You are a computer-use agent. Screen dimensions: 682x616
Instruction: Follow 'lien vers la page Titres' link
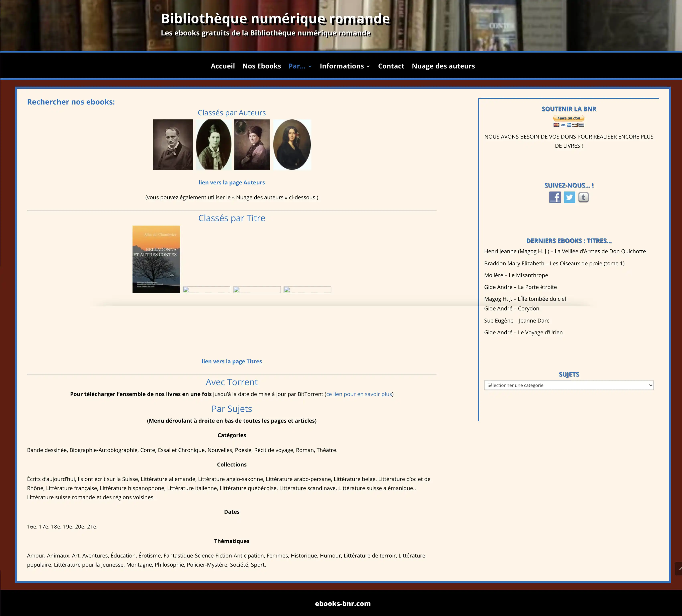232,361
